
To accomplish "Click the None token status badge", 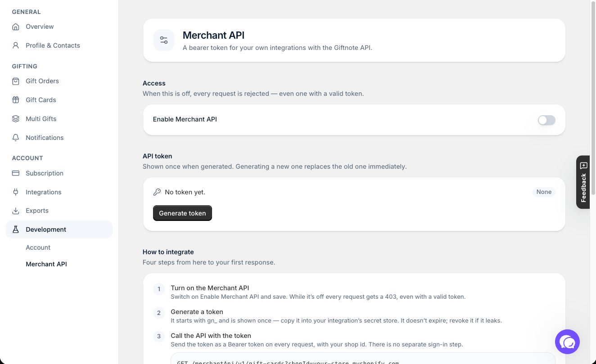I will [544, 192].
